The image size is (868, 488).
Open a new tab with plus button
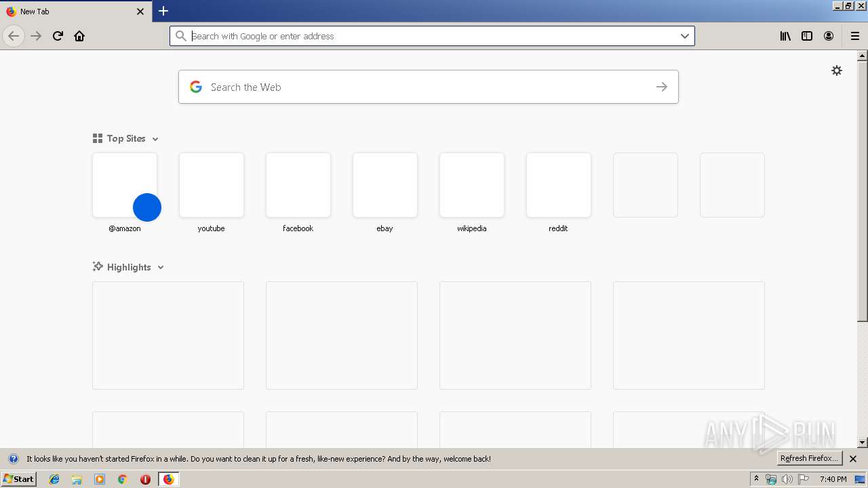click(163, 11)
